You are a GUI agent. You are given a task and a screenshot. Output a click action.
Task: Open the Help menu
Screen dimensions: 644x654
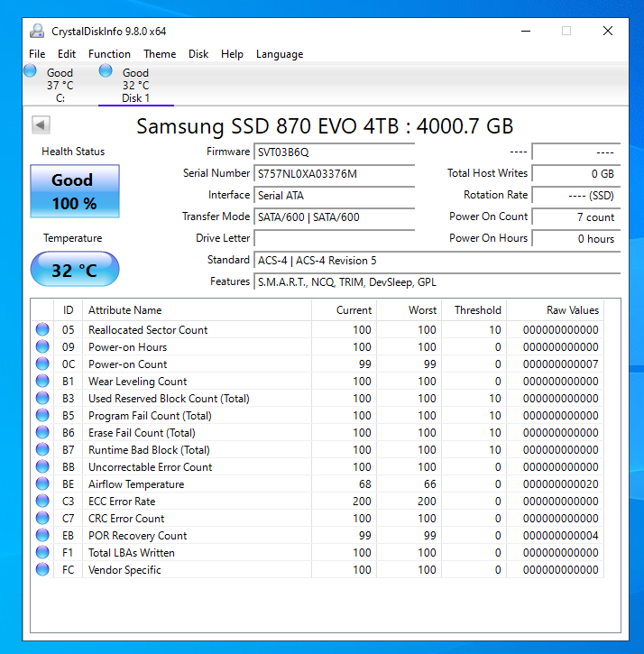[x=232, y=54]
